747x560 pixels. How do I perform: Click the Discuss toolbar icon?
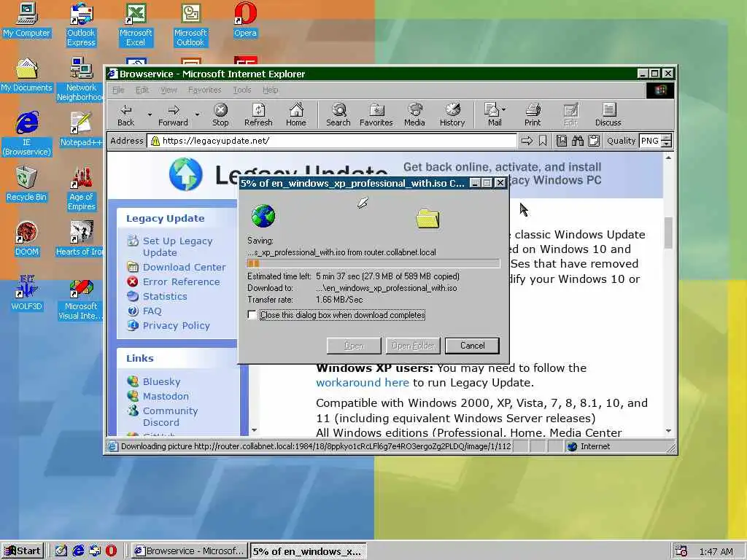[608, 114]
